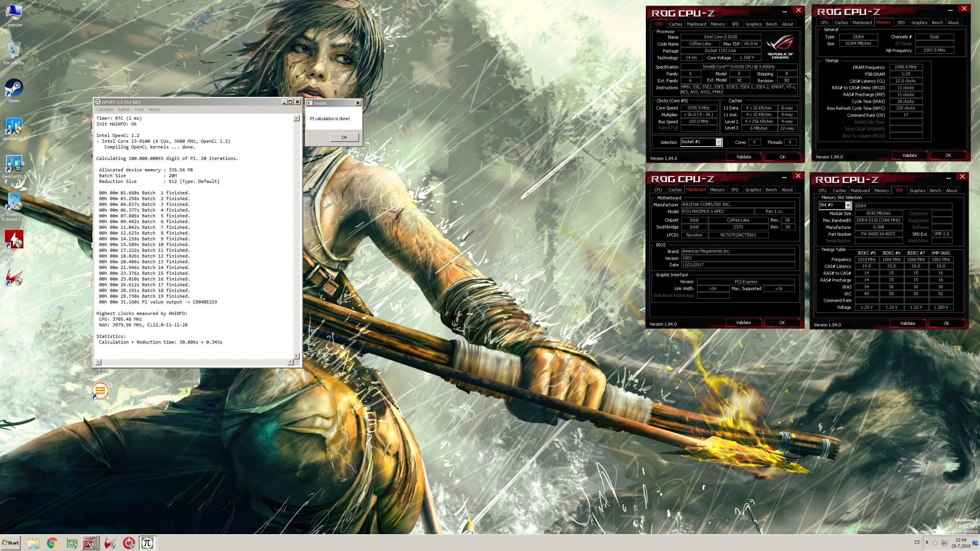Launch Google Chrome from the taskbar
The image size is (980, 551).
pos(52,543)
